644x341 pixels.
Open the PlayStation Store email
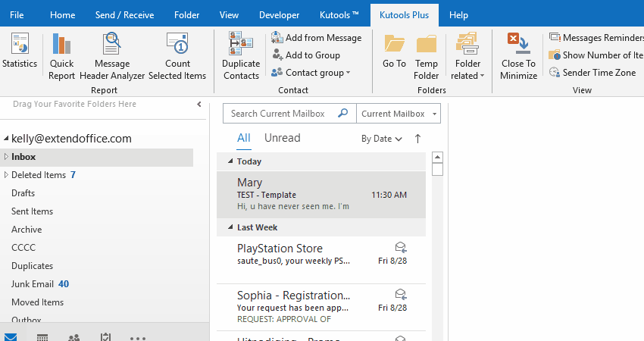coord(321,260)
